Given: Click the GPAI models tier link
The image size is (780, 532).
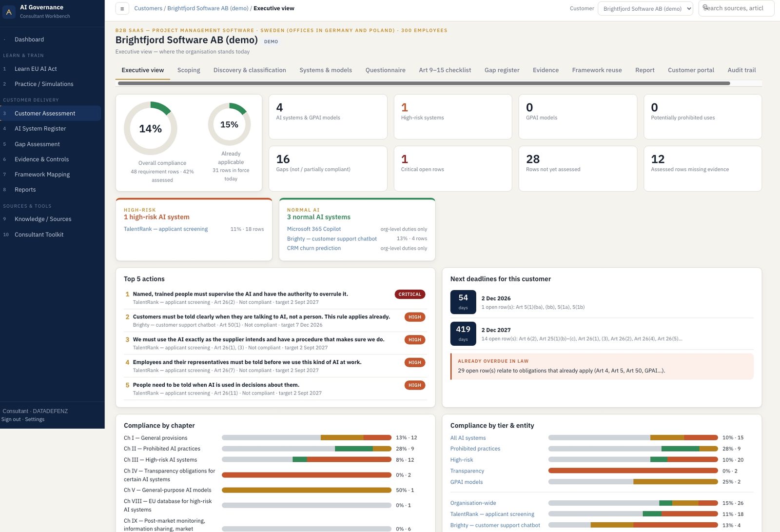Looking at the screenshot, I should 467,482.
